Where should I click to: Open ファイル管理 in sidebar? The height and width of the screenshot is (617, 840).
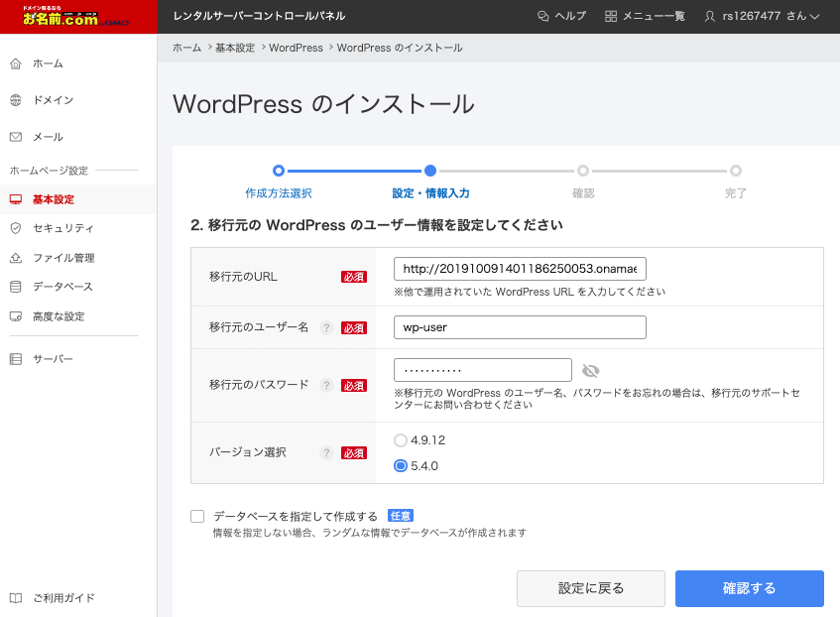tap(63, 258)
